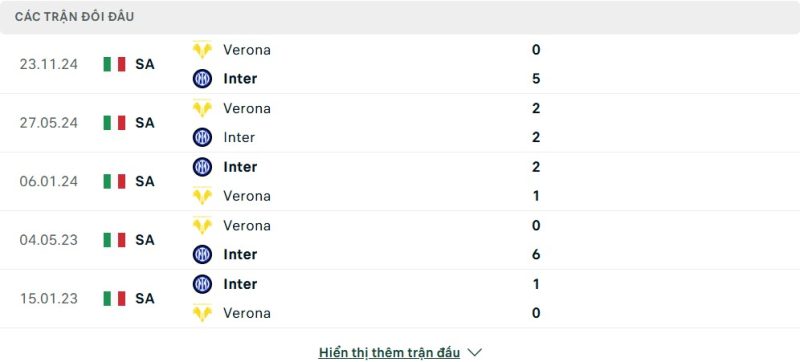Click score 6 for Inter on 04.05.23
800x362 pixels.
coord(536,254)
